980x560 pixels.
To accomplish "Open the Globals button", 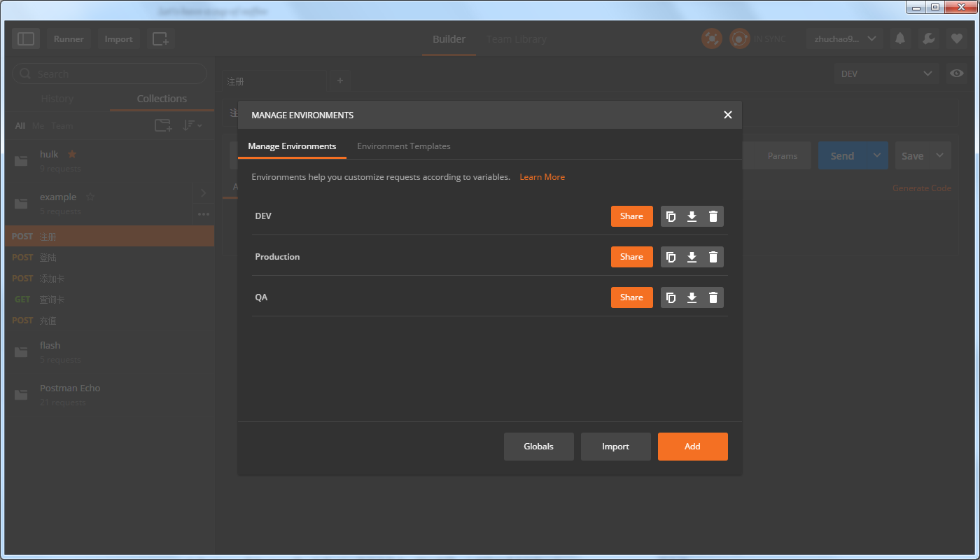I will click(539, 447).
